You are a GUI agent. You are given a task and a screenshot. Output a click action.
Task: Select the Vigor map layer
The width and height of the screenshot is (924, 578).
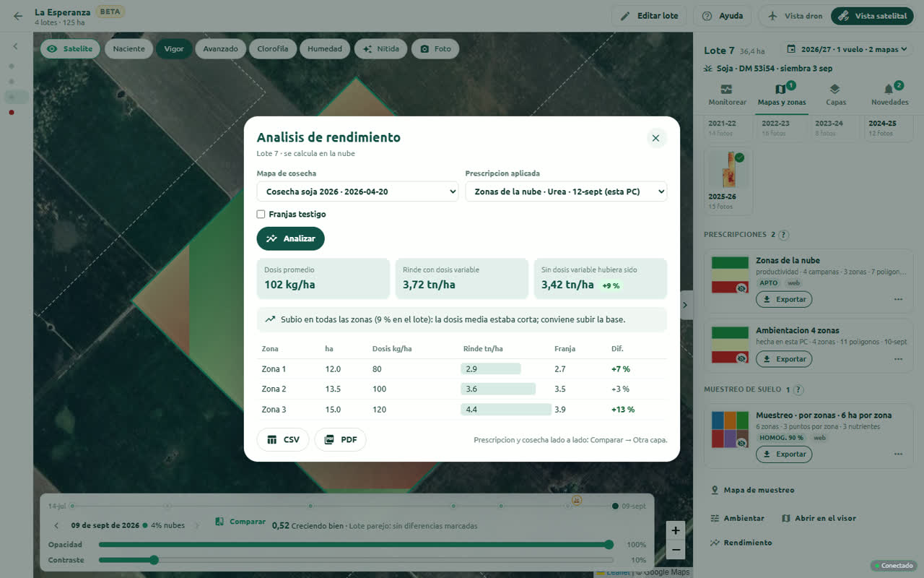174,49
